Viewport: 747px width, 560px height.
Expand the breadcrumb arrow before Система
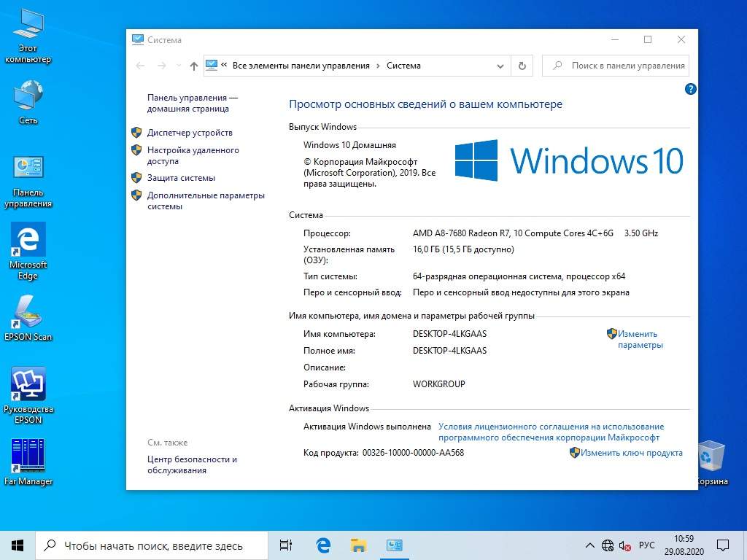pyautogui.click(x=378, y=66)
